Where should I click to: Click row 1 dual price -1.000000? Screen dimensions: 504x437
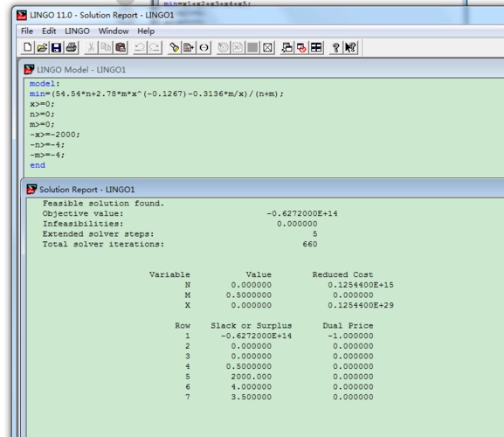coord(350,336)
